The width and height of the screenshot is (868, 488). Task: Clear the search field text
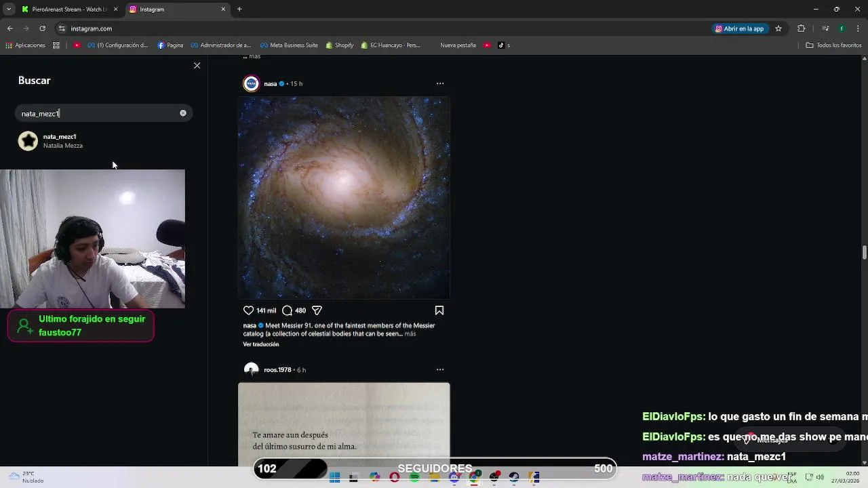[x=182, y=113]
